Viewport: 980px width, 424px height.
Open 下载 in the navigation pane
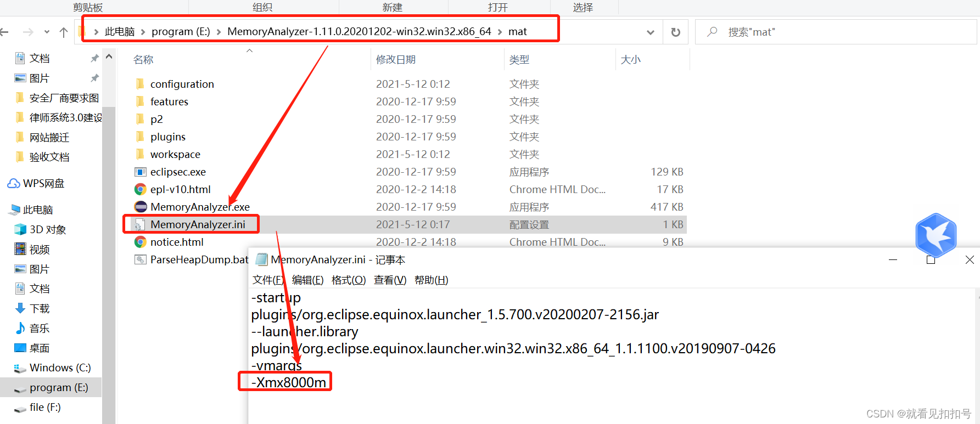32,308
